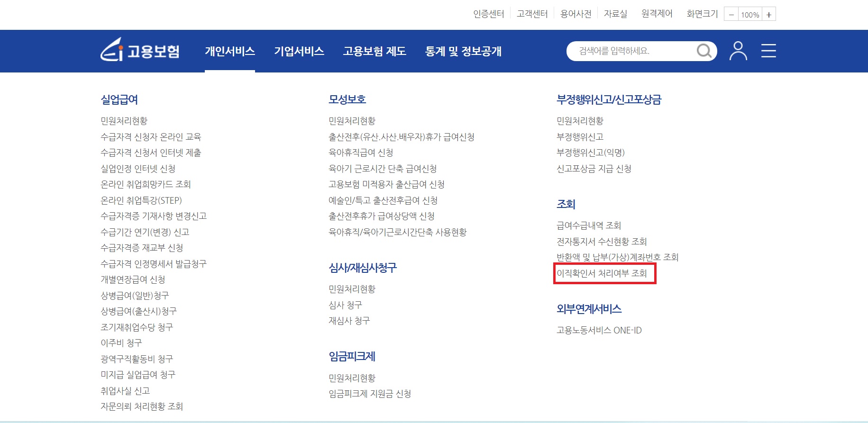Click the 실업급여 section heading
868x423 pixels.
pos(119,99)
